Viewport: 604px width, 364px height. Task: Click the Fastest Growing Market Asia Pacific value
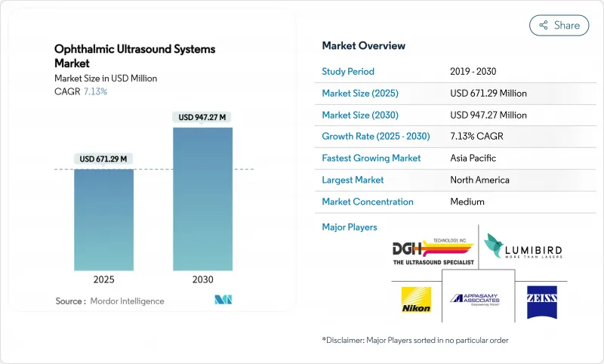475,159
